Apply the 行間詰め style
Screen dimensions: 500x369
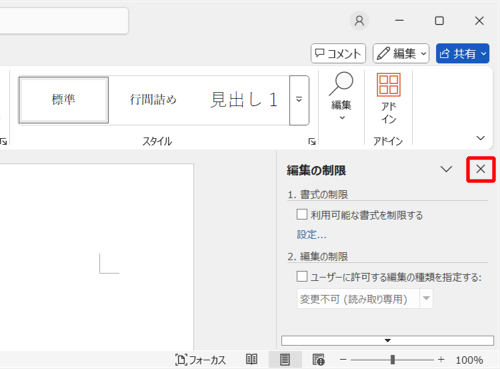pos(153,100)
